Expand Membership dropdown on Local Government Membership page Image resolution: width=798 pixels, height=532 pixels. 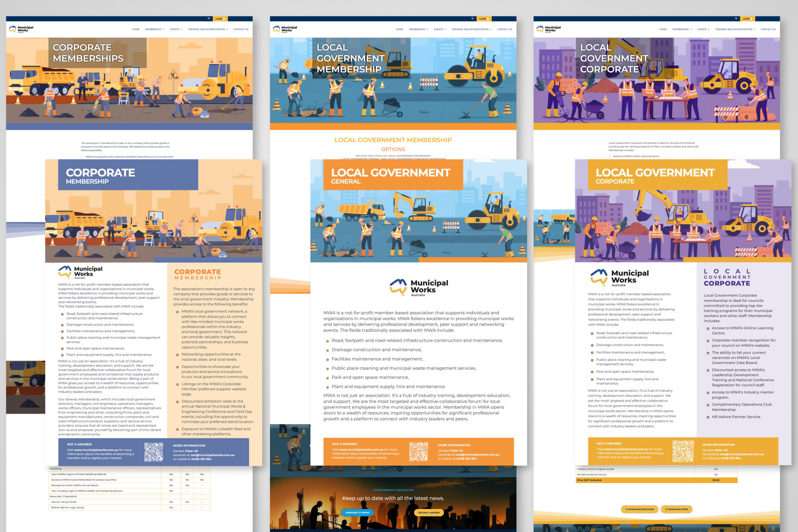(x=418, y=30)
